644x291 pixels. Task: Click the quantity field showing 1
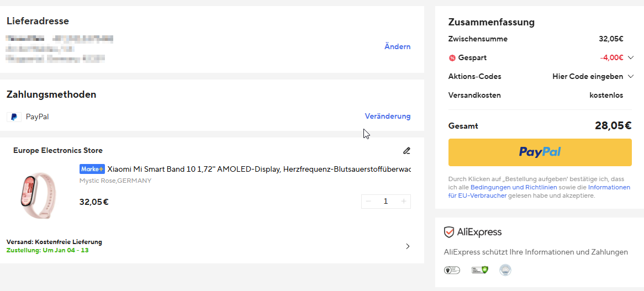click(x=386, y=202)
